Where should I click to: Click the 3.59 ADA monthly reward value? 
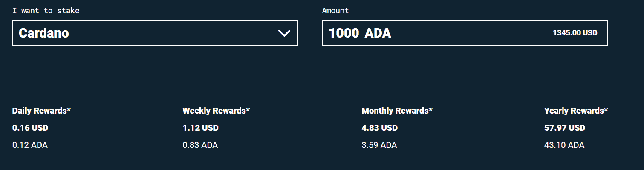click(379, 145)
